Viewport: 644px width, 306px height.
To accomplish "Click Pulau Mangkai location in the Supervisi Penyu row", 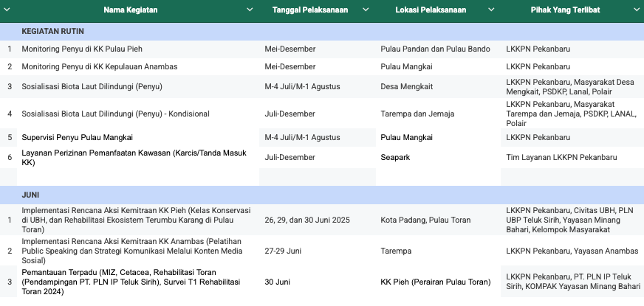I will point(438,137).
